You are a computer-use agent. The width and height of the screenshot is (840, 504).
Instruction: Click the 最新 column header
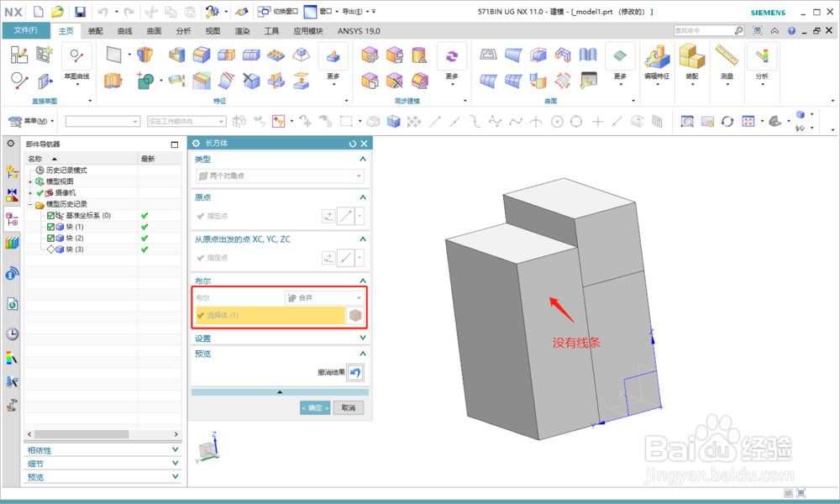[x=159, y=159]
